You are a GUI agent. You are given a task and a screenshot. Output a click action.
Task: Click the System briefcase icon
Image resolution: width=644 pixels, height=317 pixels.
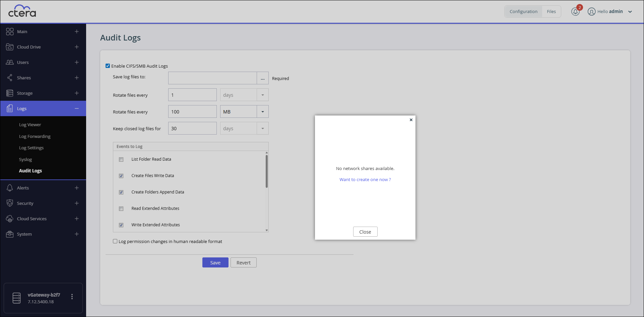point(10,234)
